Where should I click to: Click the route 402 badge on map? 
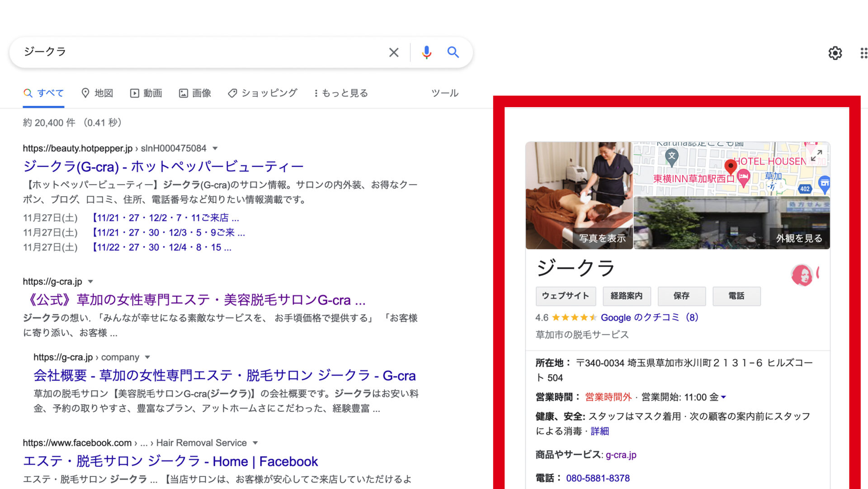pos(805,189)
